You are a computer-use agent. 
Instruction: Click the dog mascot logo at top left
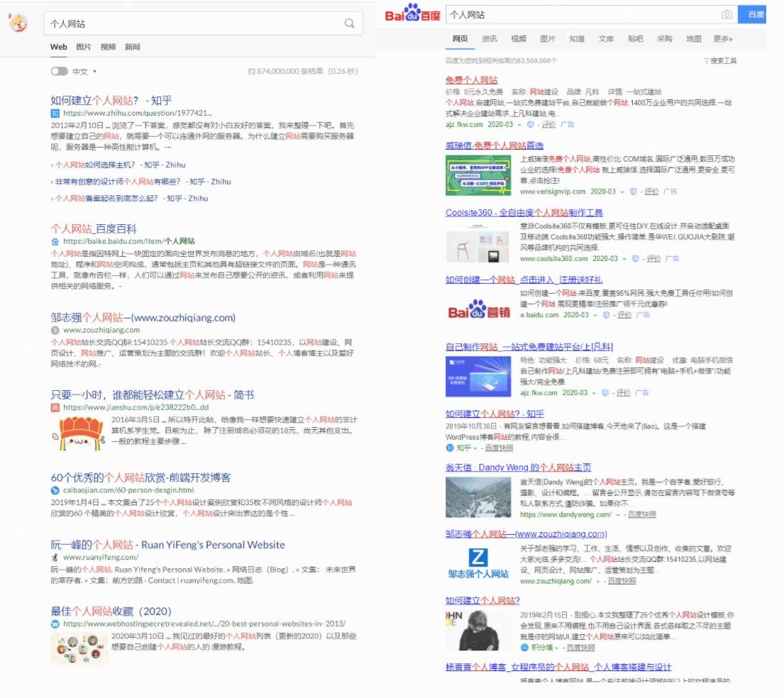[x=18, y=23]
